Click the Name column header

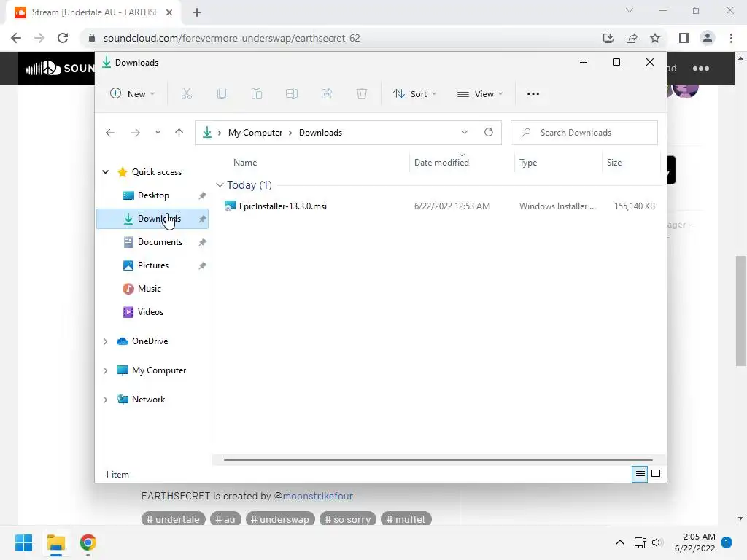[x=245, y=163]
